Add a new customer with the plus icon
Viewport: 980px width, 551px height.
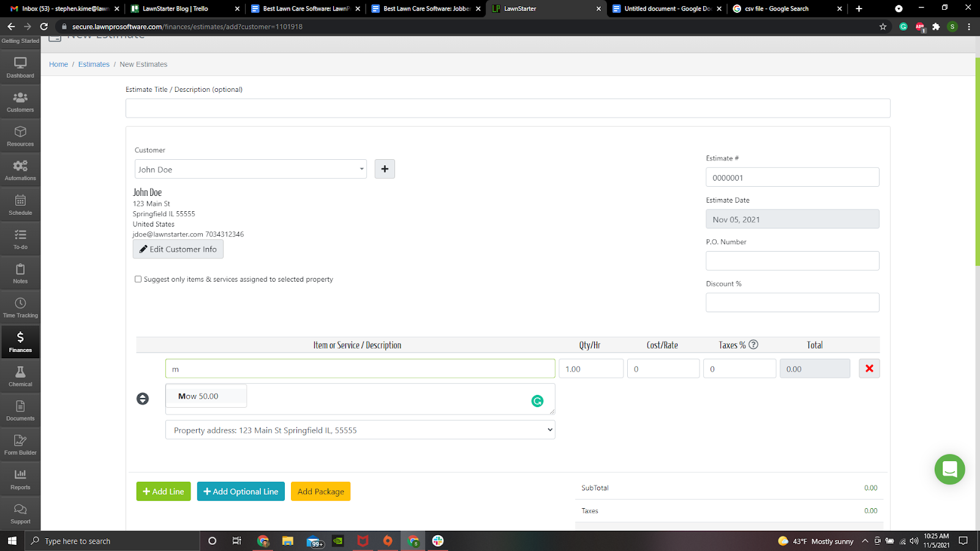[384, 169]
